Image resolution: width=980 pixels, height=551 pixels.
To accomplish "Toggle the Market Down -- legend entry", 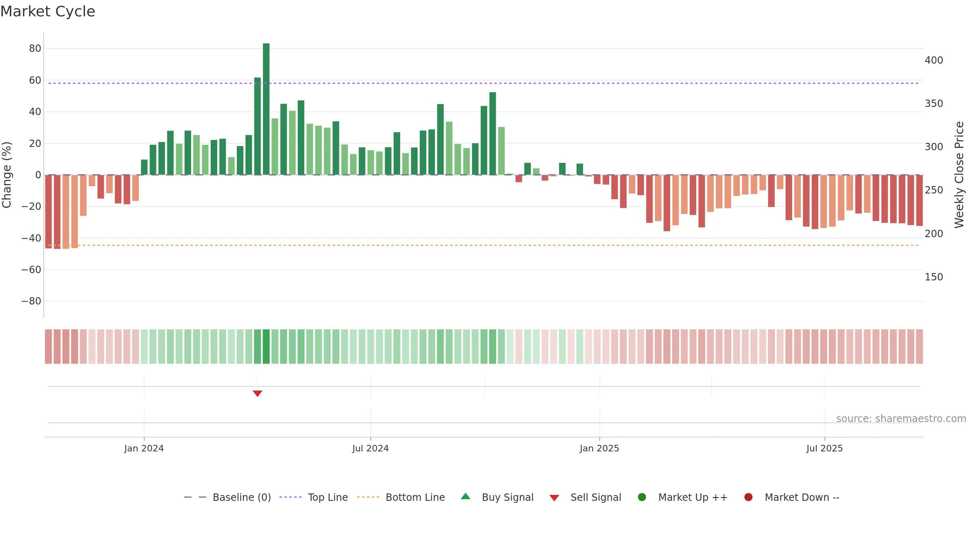I will click(x=792, y=497).
